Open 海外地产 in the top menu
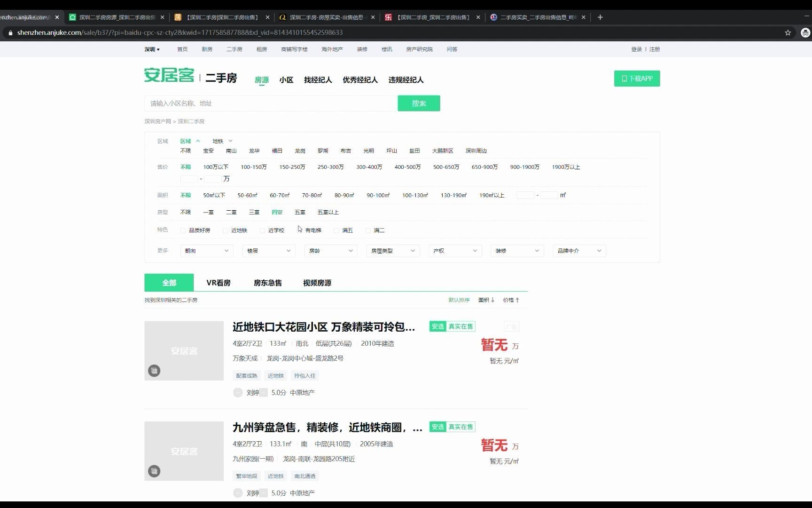Viewport: 812px width, 508px height. pyautogui.click(x=332, y=49)
